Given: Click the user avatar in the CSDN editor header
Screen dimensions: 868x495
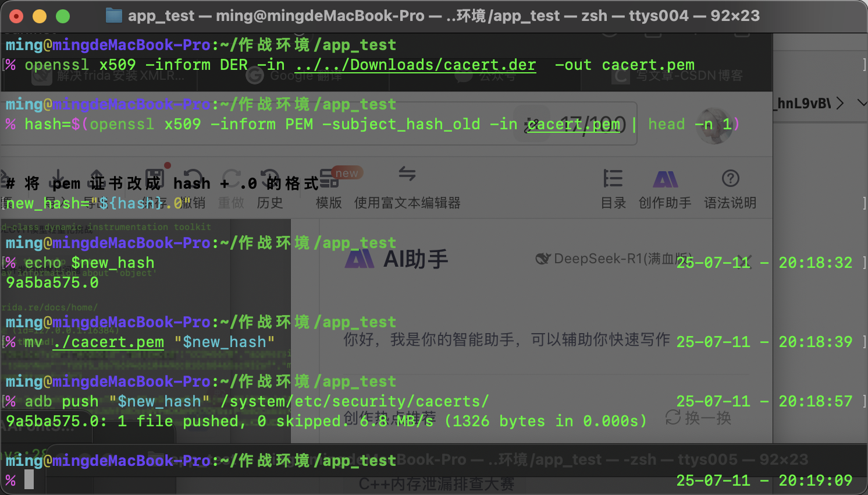Looking at the screenshot, I should pyautogui.click(x=713, y=125).
